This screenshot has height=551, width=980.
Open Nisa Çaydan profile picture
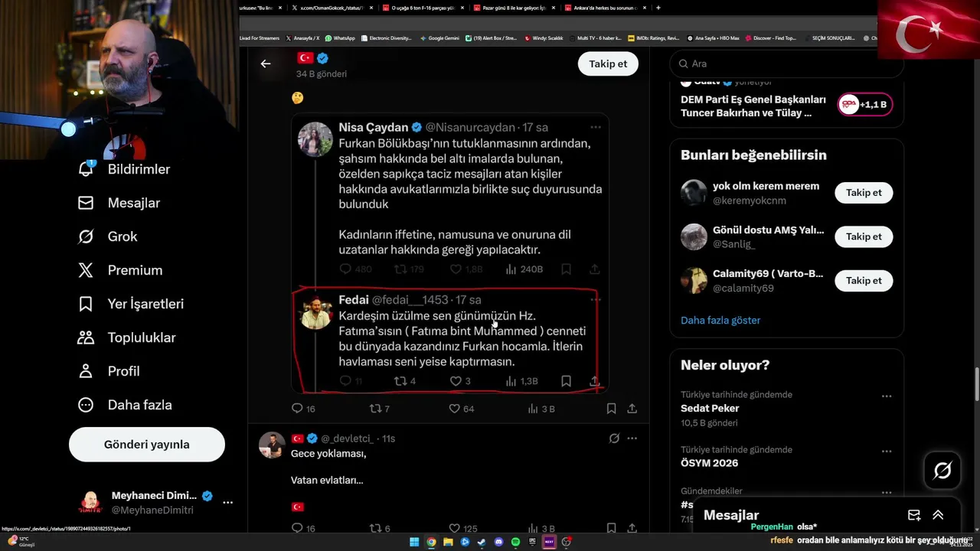(315, 139)
